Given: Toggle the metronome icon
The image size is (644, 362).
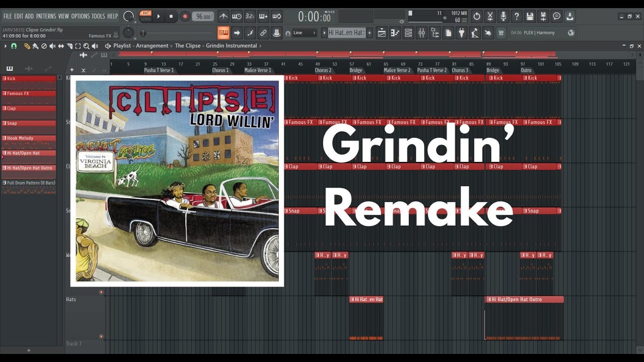Looking at the screenshot, I should click(223, 16).
